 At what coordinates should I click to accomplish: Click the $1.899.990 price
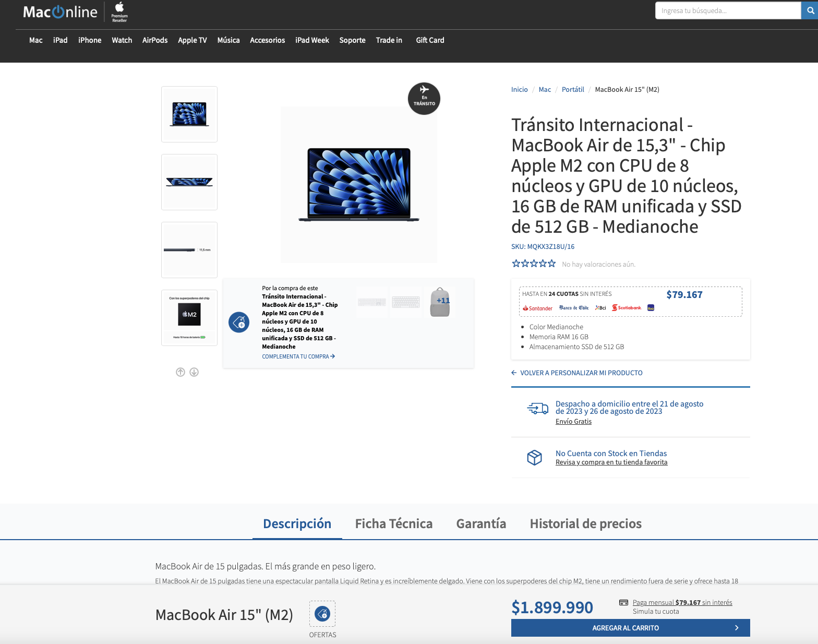552,607
